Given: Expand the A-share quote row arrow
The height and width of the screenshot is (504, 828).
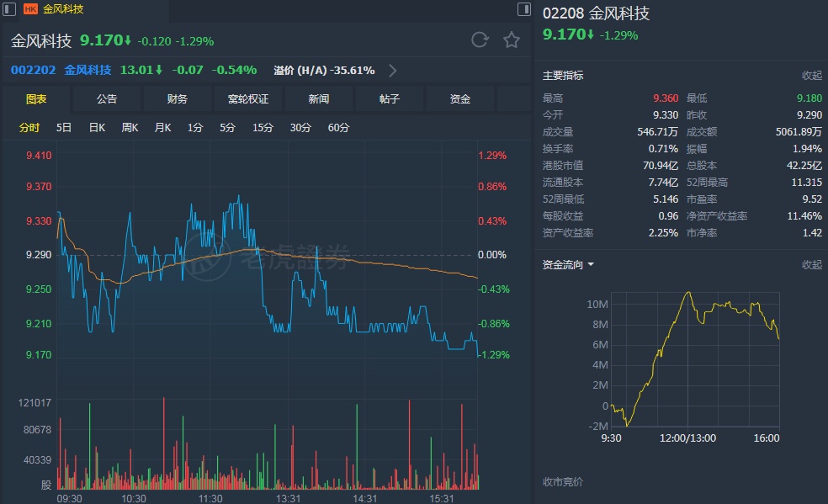Looking at the screenshot, I should pos(393,71).
